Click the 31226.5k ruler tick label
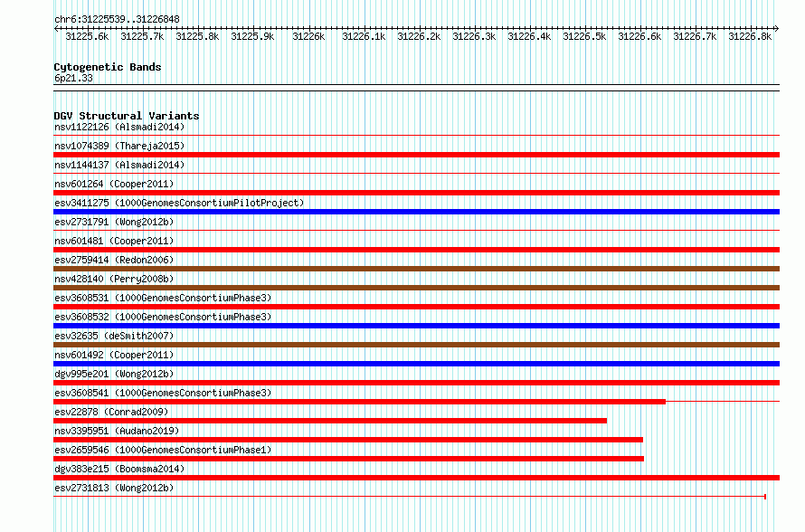This screenshot has width=805, height=532. click(x=584, y=36)
